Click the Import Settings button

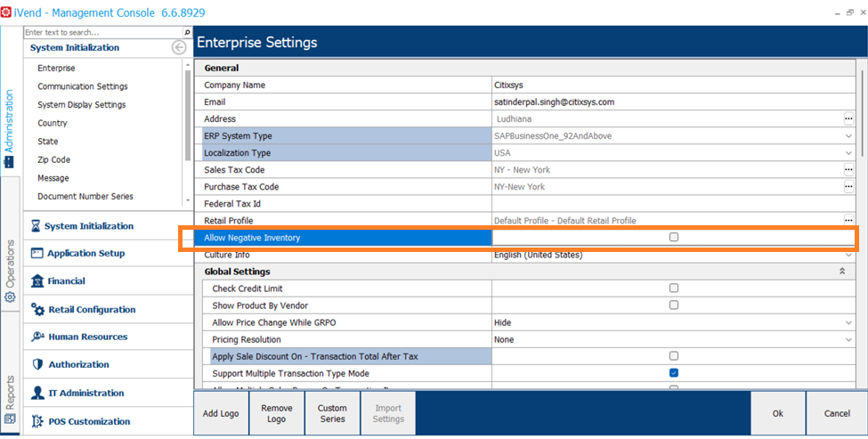pos(388,413)
